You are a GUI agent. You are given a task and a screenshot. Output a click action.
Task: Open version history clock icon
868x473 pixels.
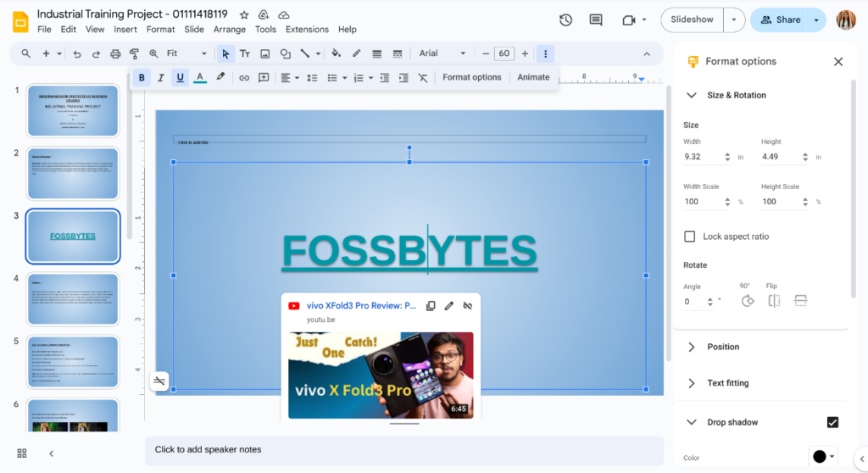click(x=565, y=19)
